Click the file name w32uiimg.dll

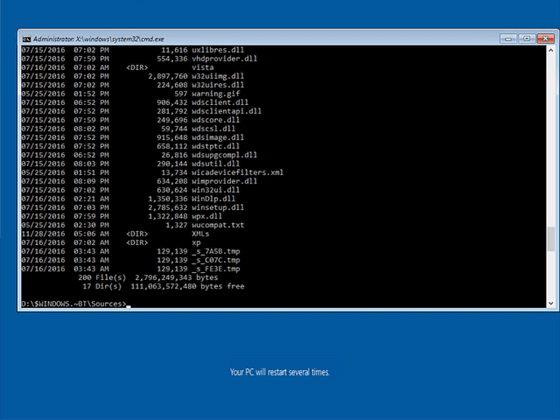point(218,76)
